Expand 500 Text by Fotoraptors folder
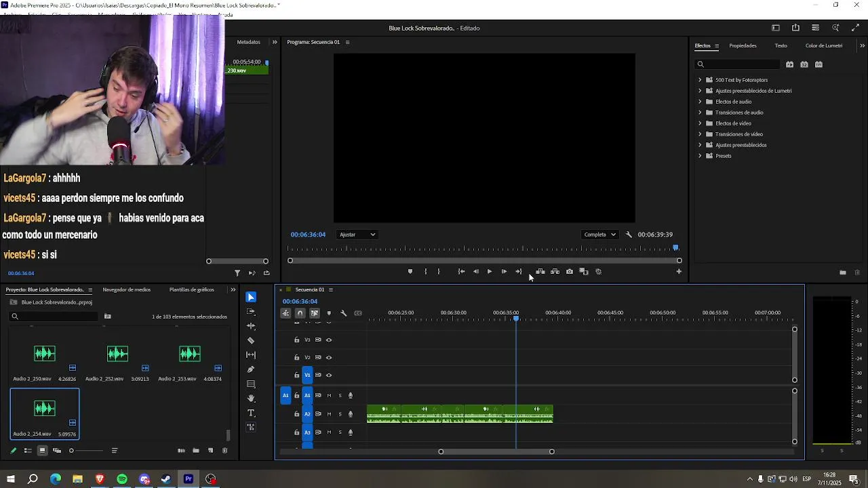The height and width of the screenshot is (488, 868). 700,80
